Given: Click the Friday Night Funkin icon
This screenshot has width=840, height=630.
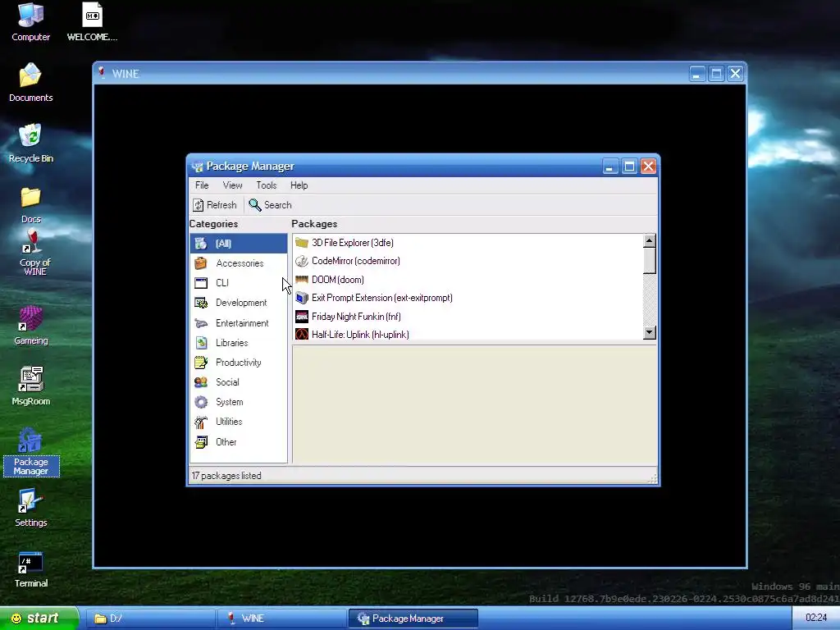Looking at the screenshot, I should [302, 317].
